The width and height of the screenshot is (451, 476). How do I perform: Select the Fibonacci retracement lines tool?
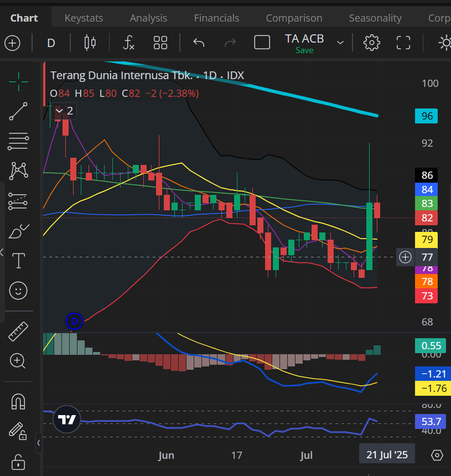(18, 141)
